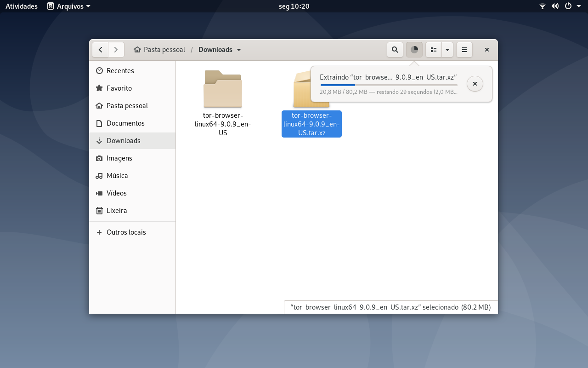
Task: Open Lixeira trash in sidebar
Action: coord(132,211)
